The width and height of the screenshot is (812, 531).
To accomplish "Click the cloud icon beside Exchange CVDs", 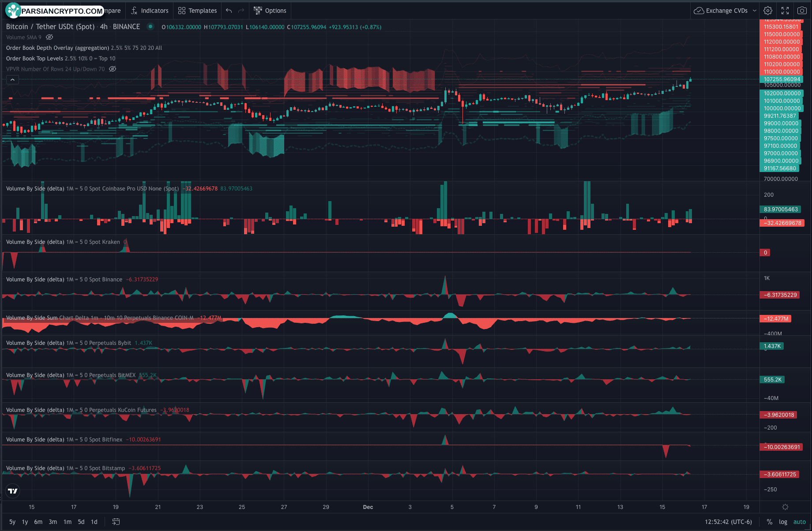I will point(699,11).
